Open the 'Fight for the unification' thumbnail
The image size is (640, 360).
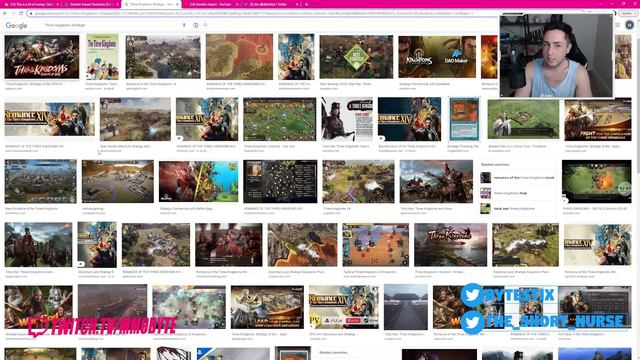coord(598,119)
